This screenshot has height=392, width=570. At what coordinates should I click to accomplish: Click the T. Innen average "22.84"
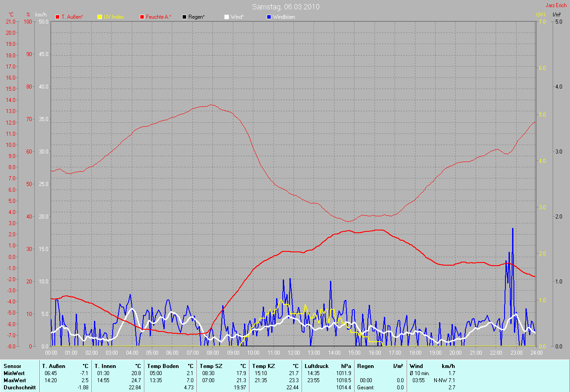click(135, 388)
